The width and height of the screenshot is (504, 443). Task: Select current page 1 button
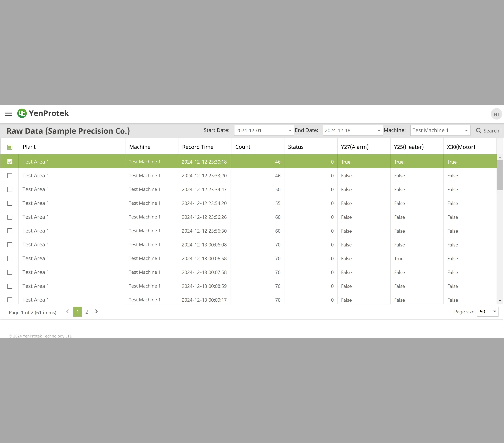pyautogui.click(x=78, y=312)
